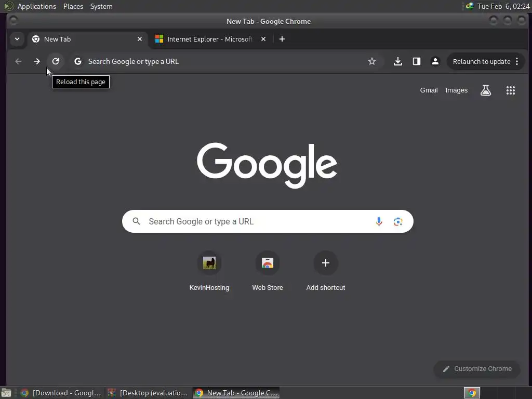This screenshot has width=532, height=399.
Task: Open the Places menu
Action: click(x=73, y=6)
